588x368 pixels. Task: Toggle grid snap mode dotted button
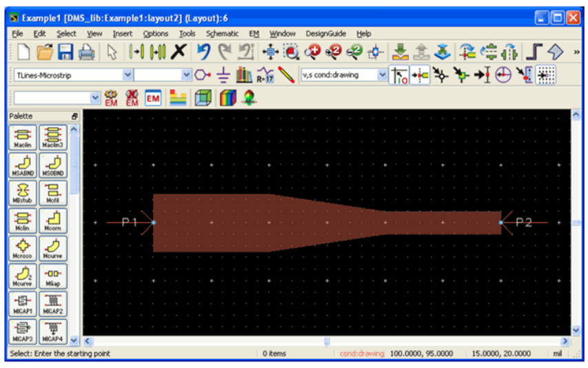(x=546, y=75)
